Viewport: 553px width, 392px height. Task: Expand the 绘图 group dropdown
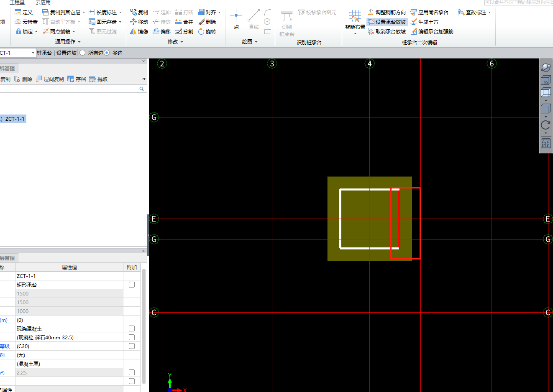click(256, 42)
